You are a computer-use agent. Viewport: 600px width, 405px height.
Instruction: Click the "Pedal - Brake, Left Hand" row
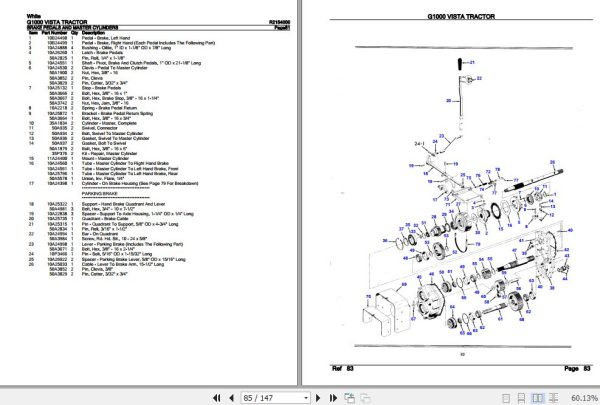(x=106, y=38)
